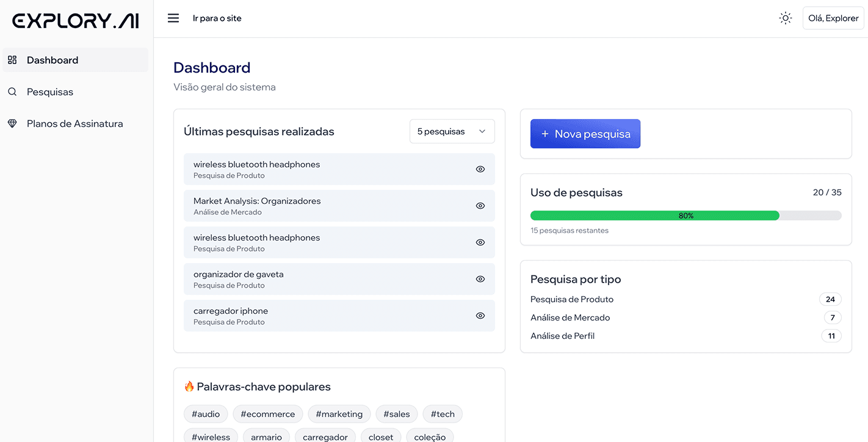Click the magnifier icon beside Pesquisas

(x=12, y=92)
